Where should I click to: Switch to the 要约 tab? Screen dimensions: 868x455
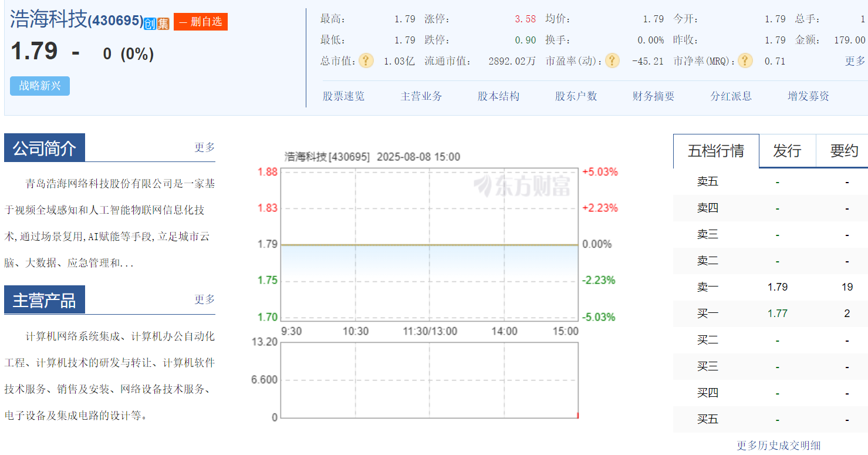click(844, 151)
